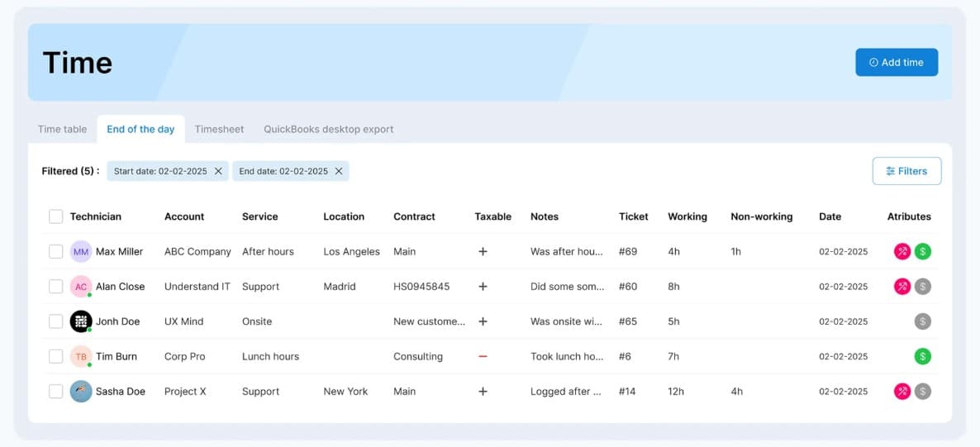This screenshot has width=980, height=447.
Task: Check the Alan Close row checkbox
Action: click(x=55, y=287)
